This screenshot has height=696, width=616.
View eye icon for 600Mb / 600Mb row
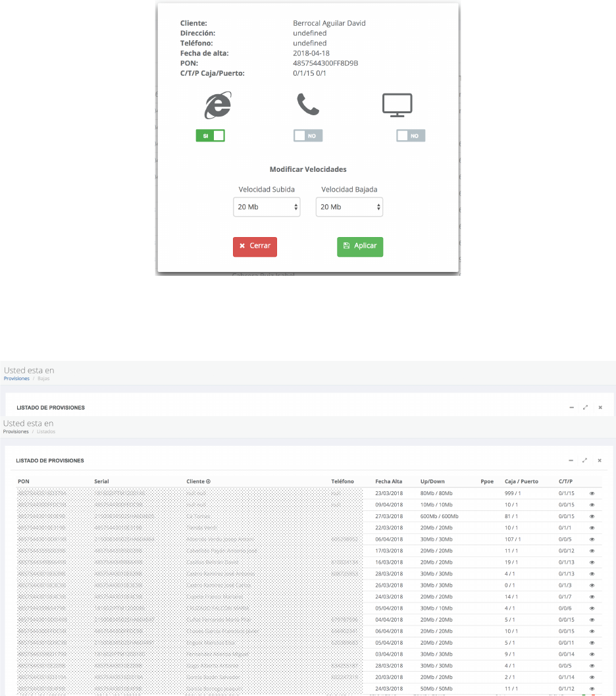592,517
